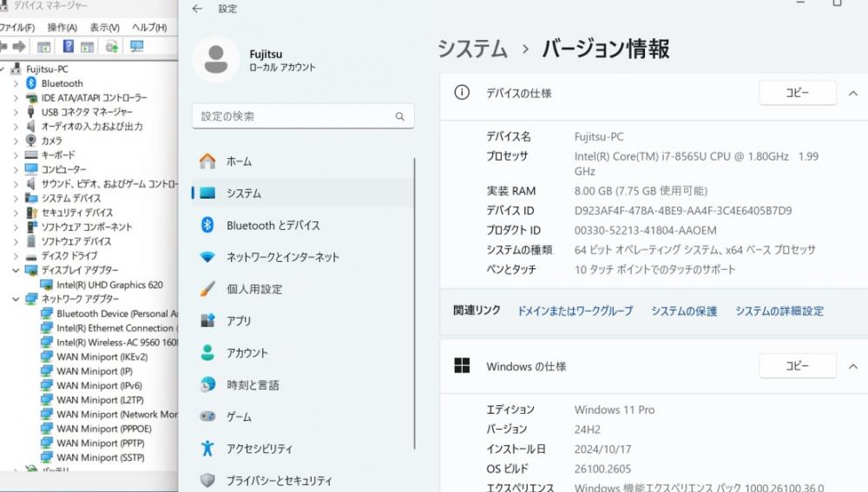Viewport: 868px width, 492px height.
Task: Open ゲーム settings page
Action: coord(303,417)
